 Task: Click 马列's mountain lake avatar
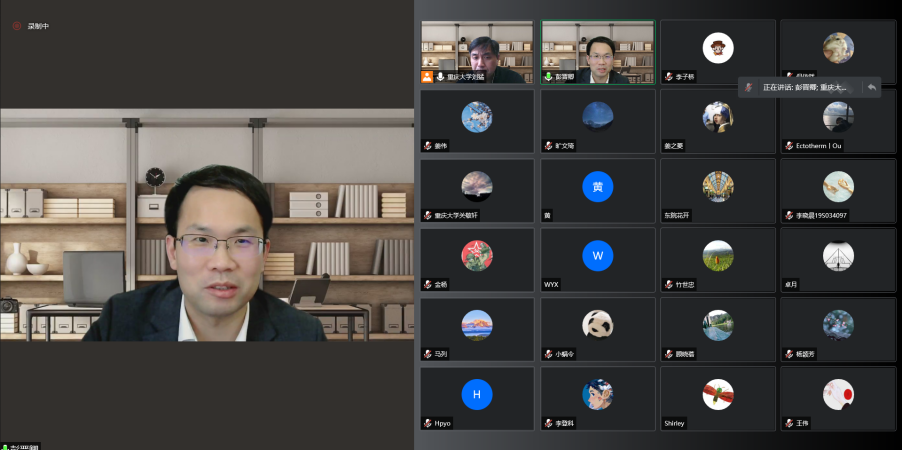pyautogui.click(x=477, y=325)
